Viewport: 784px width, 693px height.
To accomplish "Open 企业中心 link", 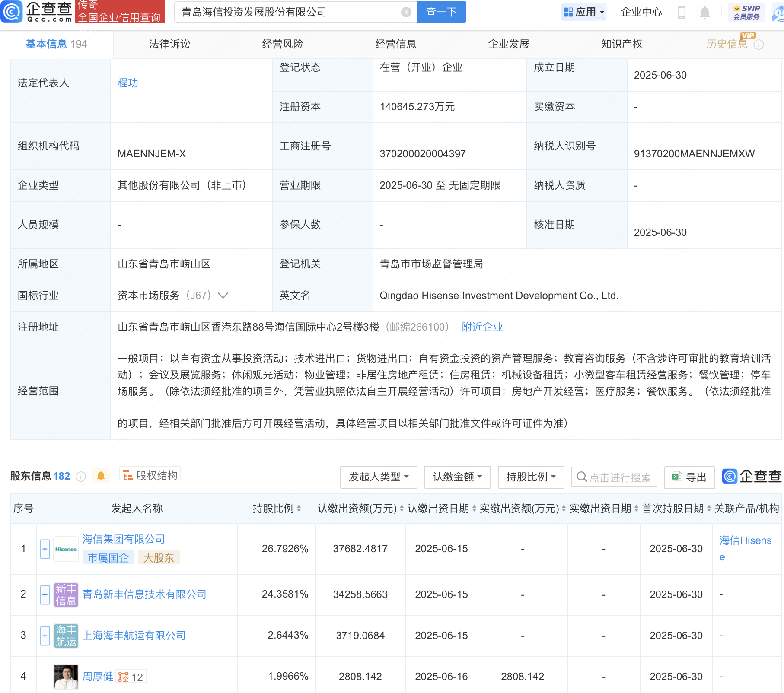I will pyautogui.click(x=641, y=12).
